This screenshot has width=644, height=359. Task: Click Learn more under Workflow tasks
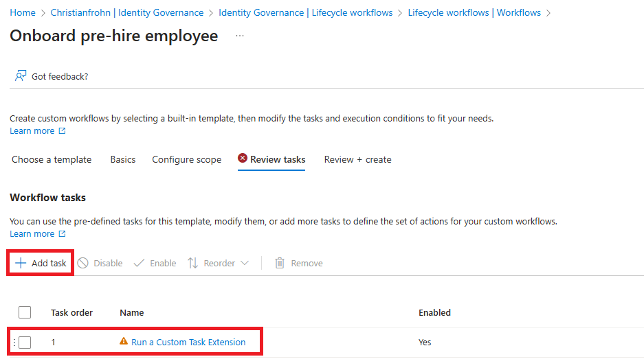32,234
